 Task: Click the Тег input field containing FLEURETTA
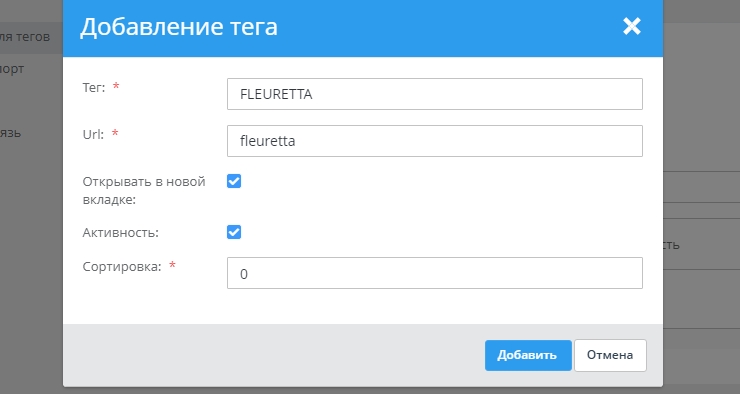435,94
